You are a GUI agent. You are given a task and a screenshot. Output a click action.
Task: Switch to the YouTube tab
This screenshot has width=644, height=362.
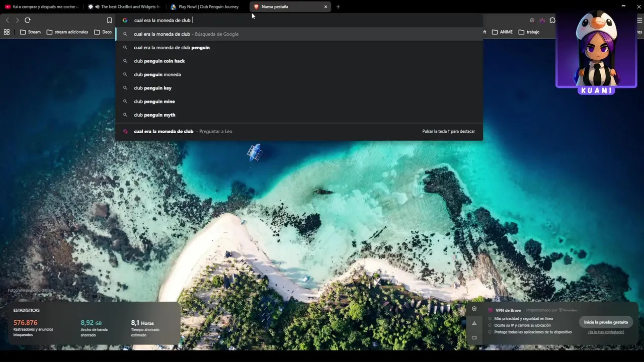click(41, 7)
